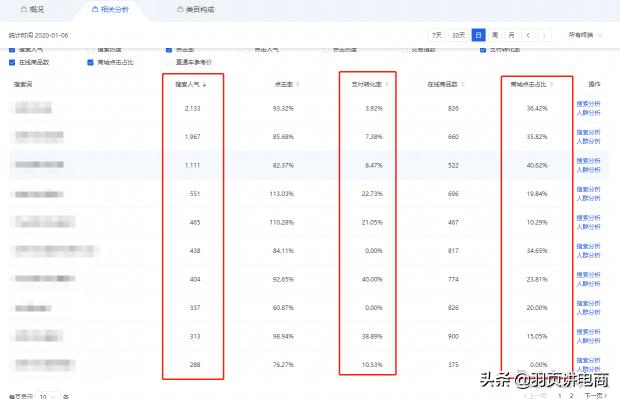This screenshot has width=620, height=399.
Task: Open the 类目构成 tab
Action: 196,9
